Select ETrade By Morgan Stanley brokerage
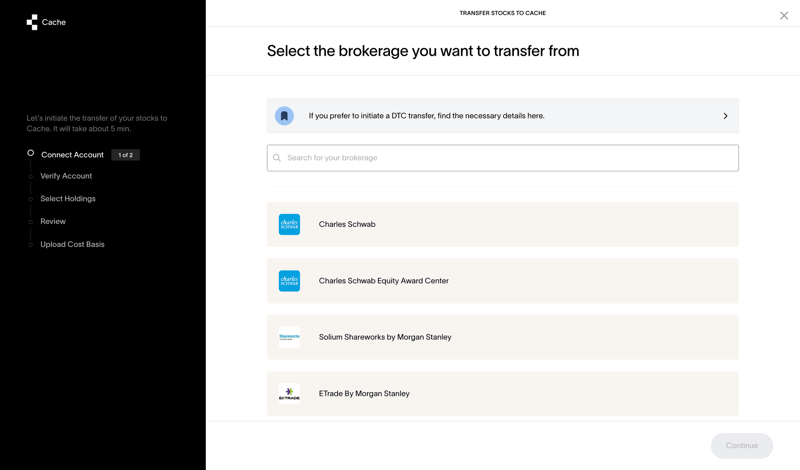The height and width of the screenshot is (470, 800). pyautogui.click(x=364, y=394)
